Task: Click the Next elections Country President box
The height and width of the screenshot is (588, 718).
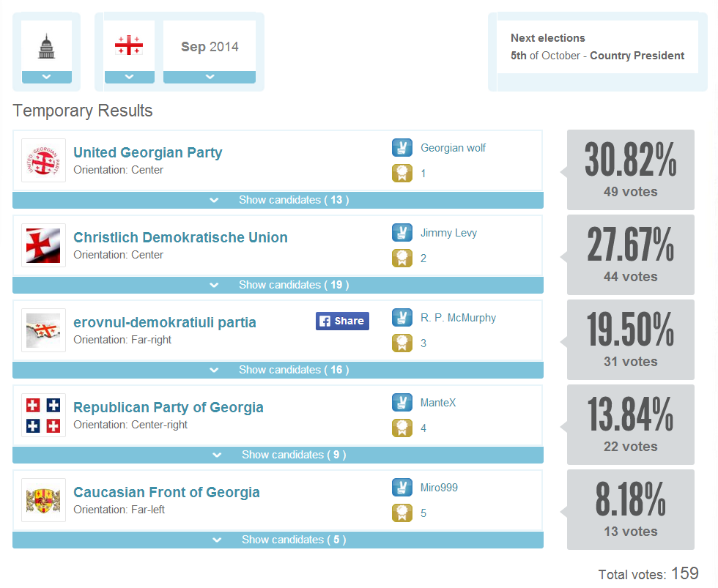Action: click(597, 48)
